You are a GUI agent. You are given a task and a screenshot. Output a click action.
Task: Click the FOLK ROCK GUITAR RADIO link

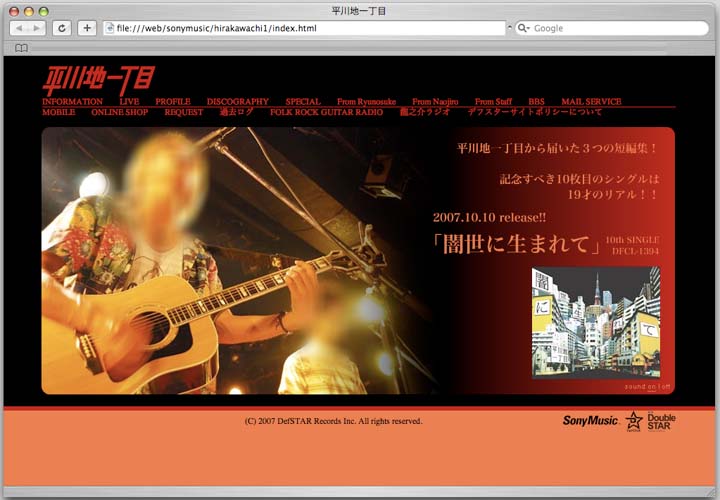click(326, 113)
